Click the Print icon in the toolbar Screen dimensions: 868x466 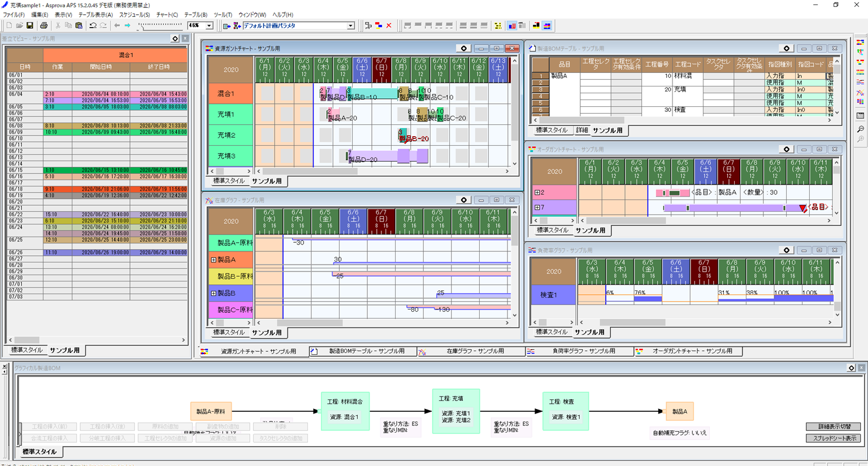(44, 25)
